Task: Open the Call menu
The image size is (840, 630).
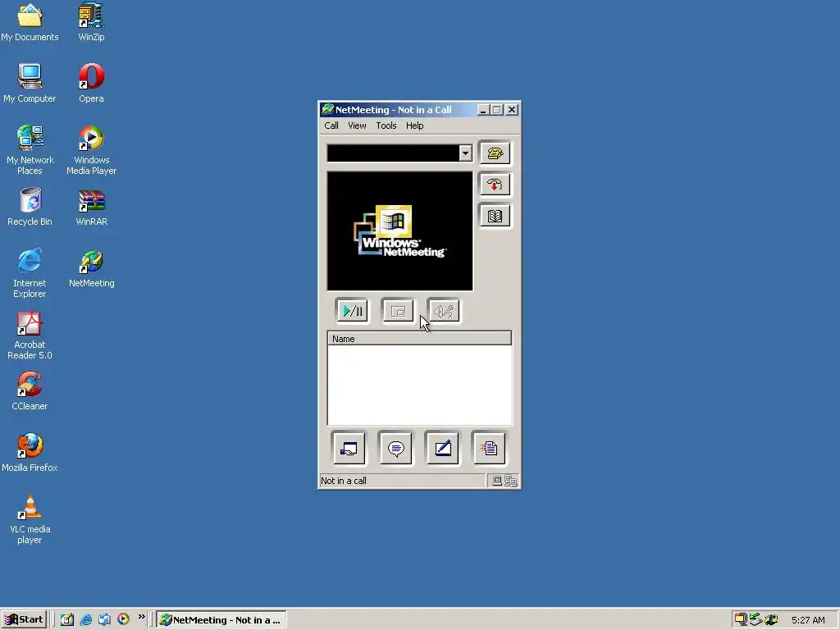Action: [x=331, y=126]
